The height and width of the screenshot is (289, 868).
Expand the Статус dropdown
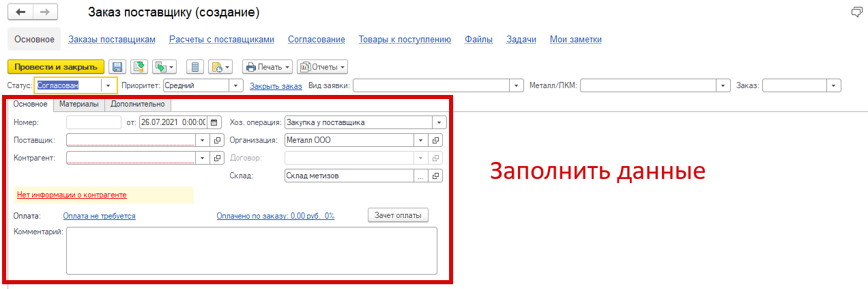[109, 85]
